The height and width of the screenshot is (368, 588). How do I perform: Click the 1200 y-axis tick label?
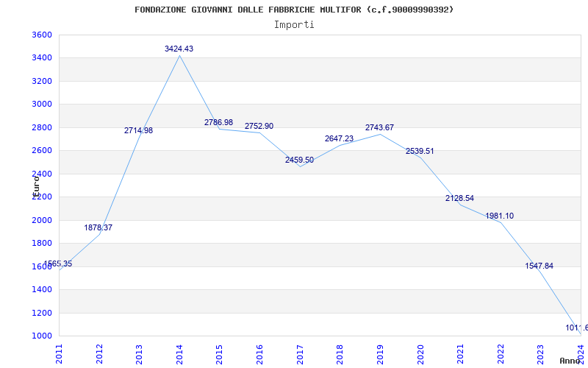(x=42, y=313)
